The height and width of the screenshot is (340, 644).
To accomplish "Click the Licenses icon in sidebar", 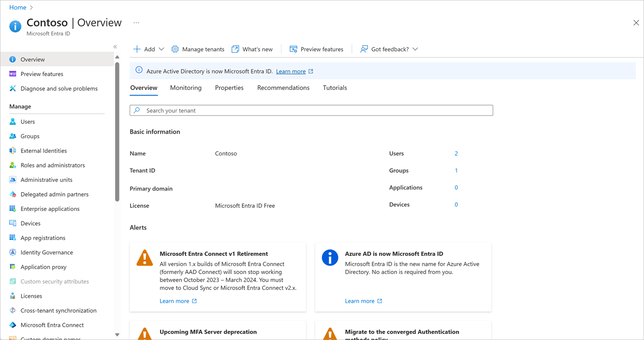I will tap(12, 296).
